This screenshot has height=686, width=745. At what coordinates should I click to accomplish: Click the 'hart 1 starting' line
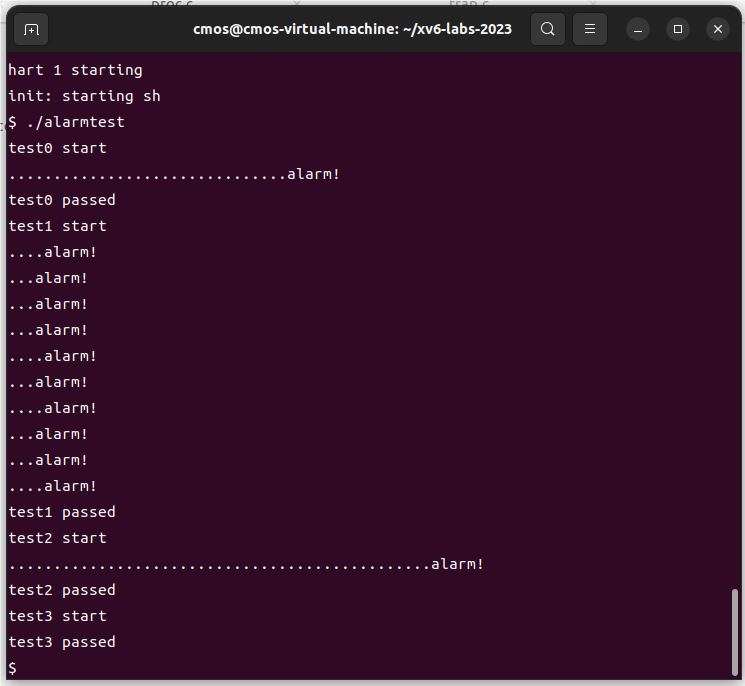(75, 70)
